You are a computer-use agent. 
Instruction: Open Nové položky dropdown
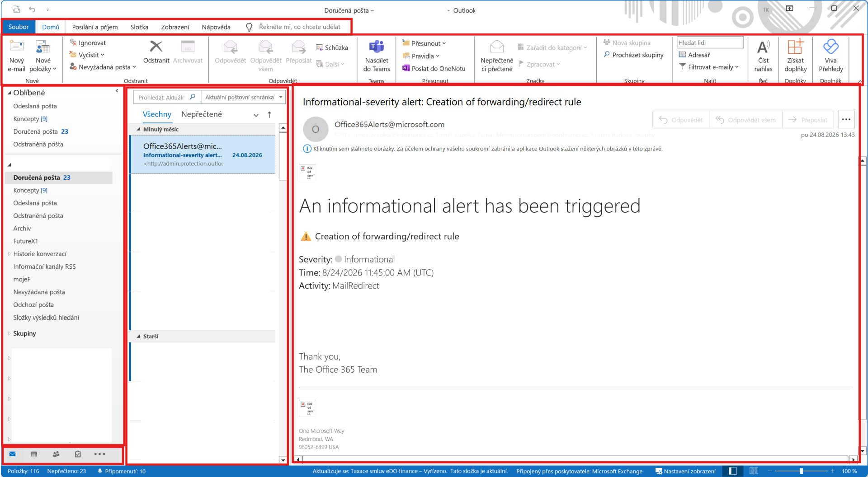(x=43, y=56)
